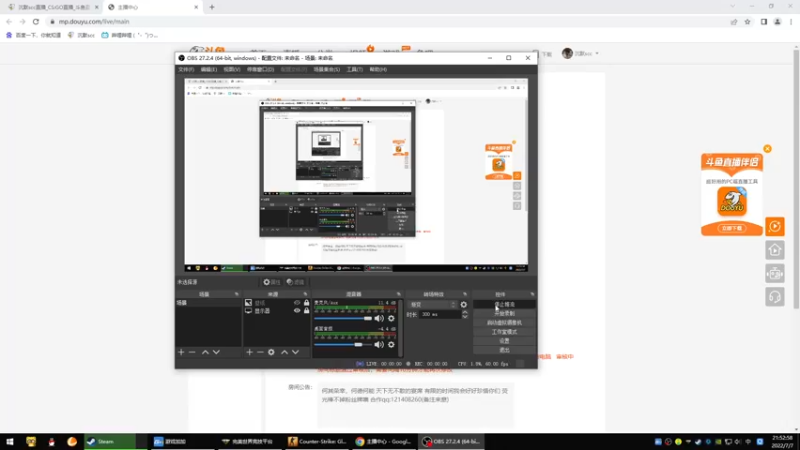The height and width of the screenshot is (450, 800).
Task: Toggle lock on the display source
Action: (x=306, y=311)
